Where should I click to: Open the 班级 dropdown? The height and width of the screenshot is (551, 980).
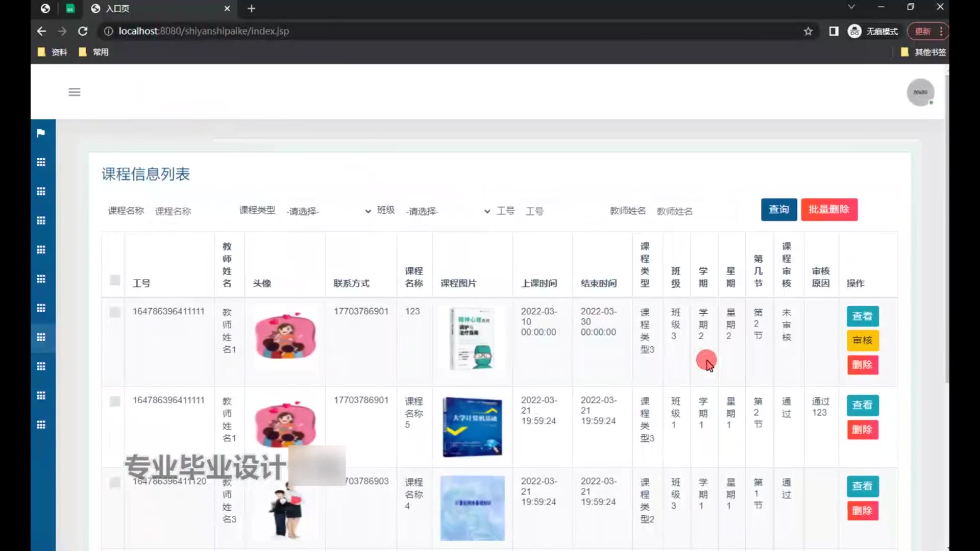[448, 211]
